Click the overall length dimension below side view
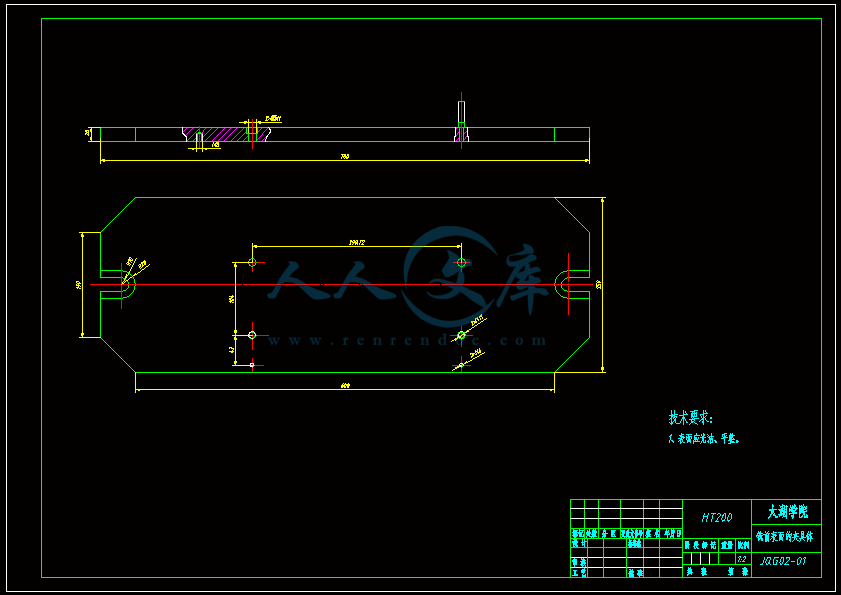 tap(345, 157)
